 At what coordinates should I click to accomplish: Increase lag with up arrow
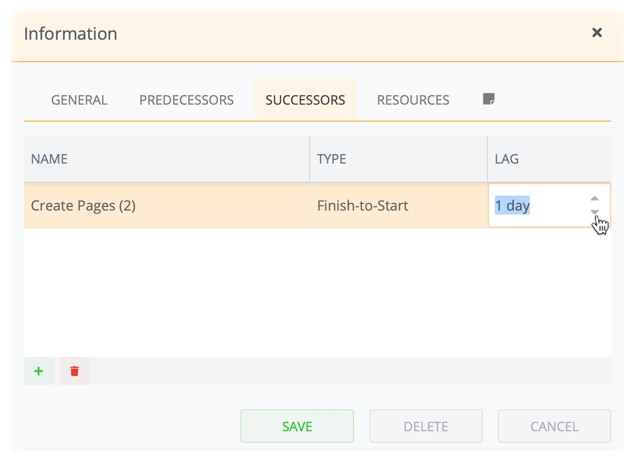coord(595,198)
